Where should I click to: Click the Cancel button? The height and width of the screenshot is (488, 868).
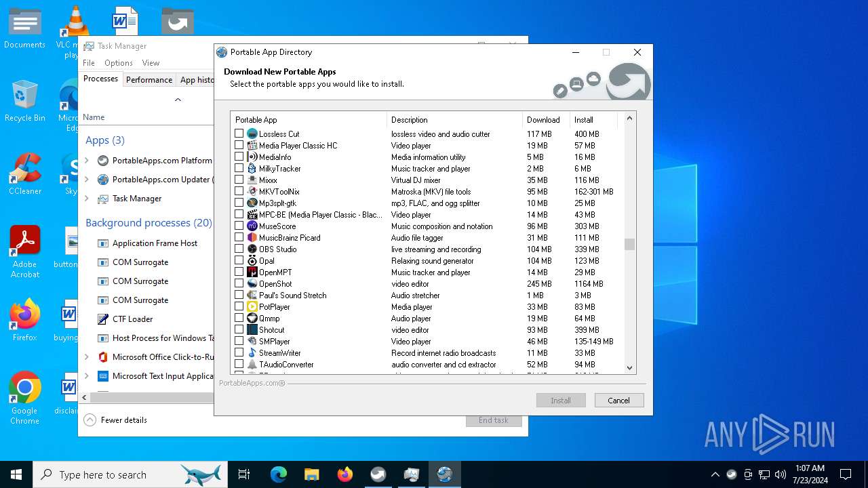click(x=618, y=401)
